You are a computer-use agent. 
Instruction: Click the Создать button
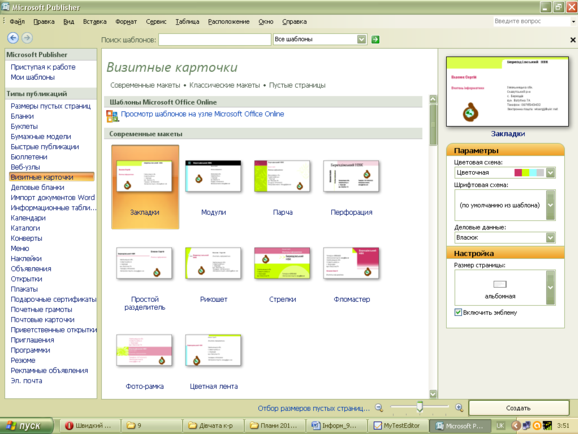(x=519, y=408)
